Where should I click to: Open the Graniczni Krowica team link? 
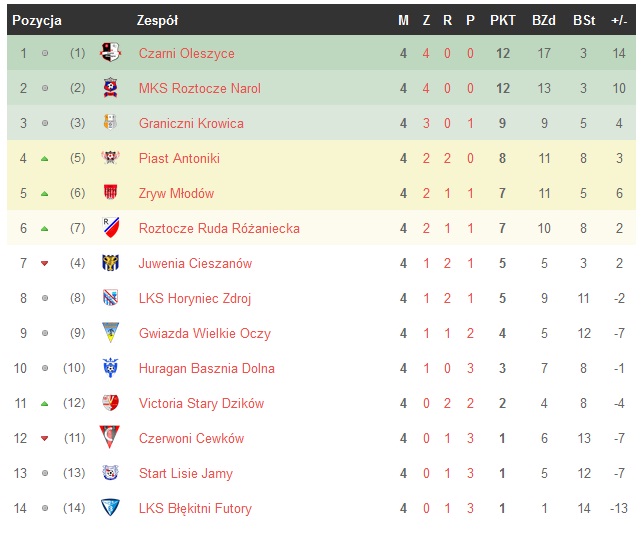(x=191, y=123)
